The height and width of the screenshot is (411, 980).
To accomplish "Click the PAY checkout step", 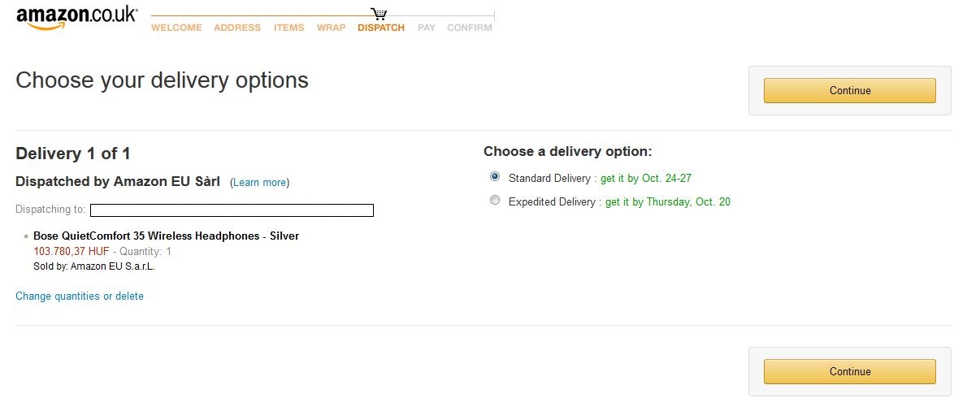I will point(427,28).
